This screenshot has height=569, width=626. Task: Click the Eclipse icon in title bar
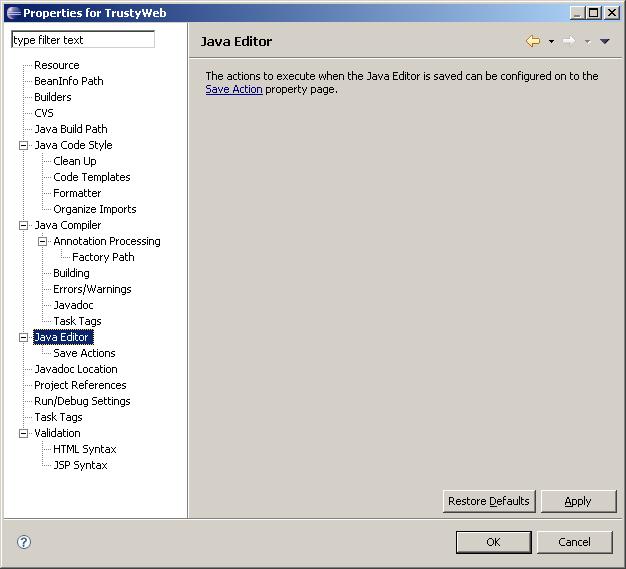14,13
